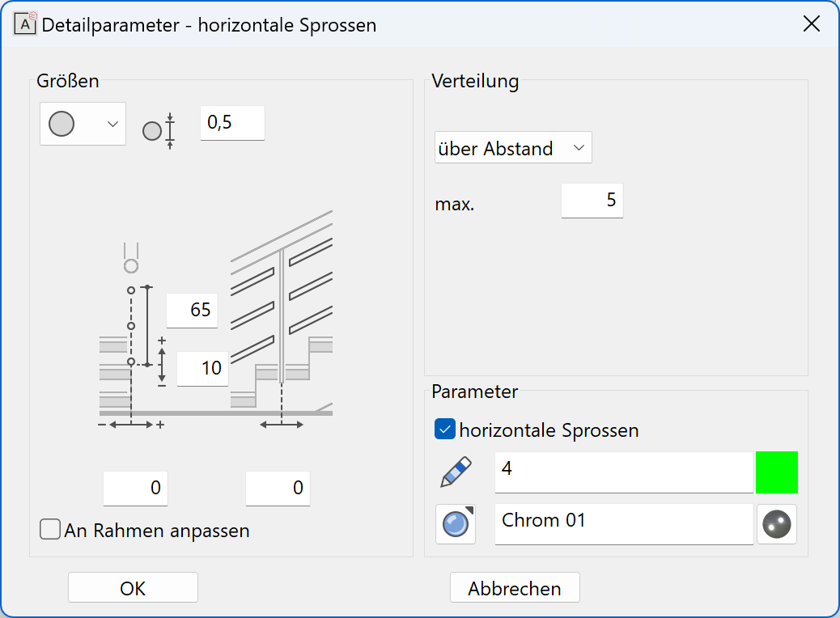Image resolution: width=840 pixels, height=618 pixels.
Task: Click the Abbrechen button
Action: pyautogui.click(x=515, y=587)
